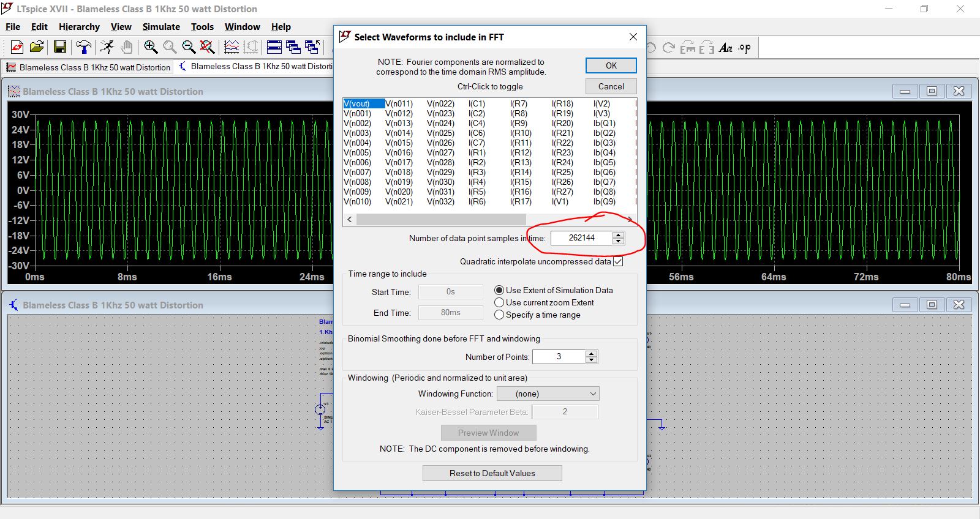980x519 pixels.
Task: Click the smoothing Number of Points field
Action: click(x=559, y=356)
